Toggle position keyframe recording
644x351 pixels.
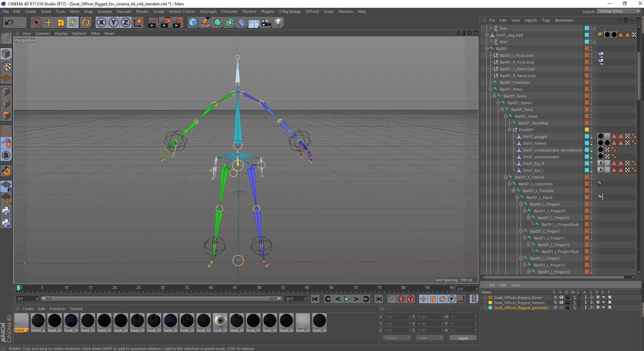point(423,299)
